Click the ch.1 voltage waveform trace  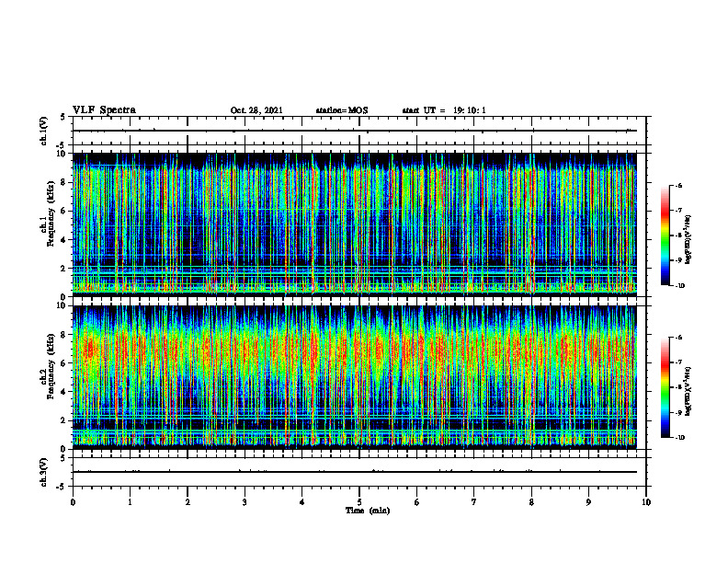(355, 131)
